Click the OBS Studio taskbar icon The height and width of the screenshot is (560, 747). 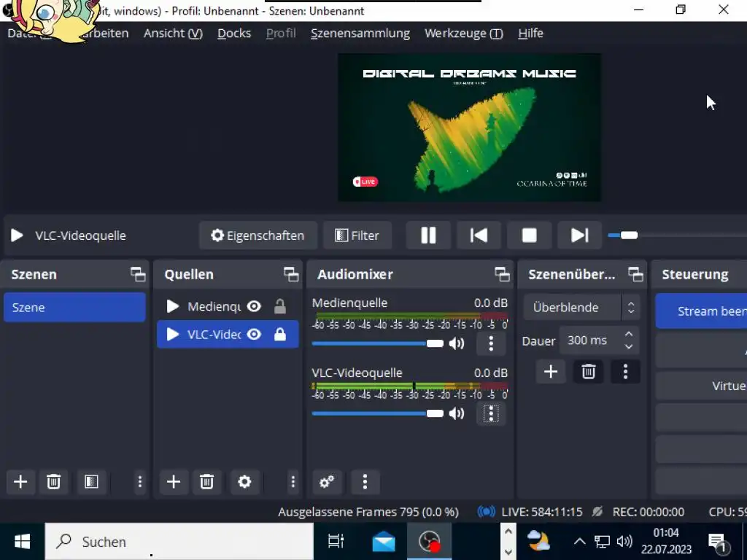tap(429, 542)
